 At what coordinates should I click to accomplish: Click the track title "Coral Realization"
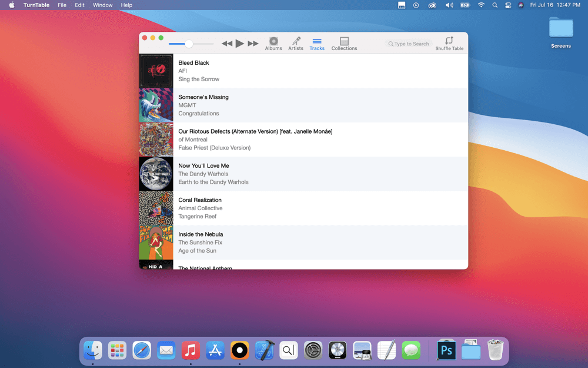coord(200,200)
